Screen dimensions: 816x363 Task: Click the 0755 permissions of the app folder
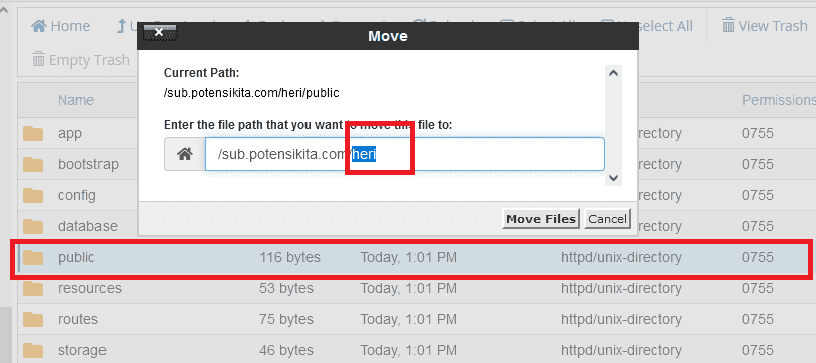coord(758,134)
